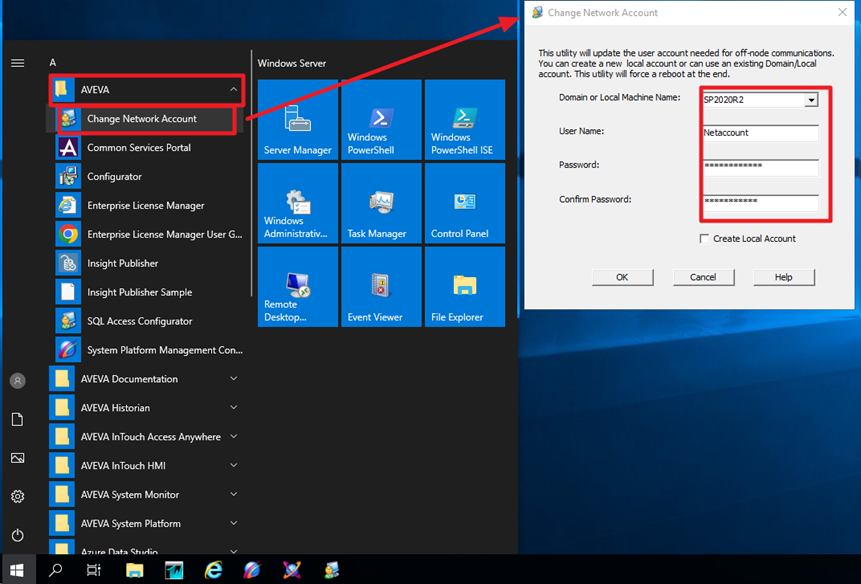Viewport: 861px width, 584px height.
Task: Launch Windows PowerShell ISE tile
Action: tap(465, 120)
